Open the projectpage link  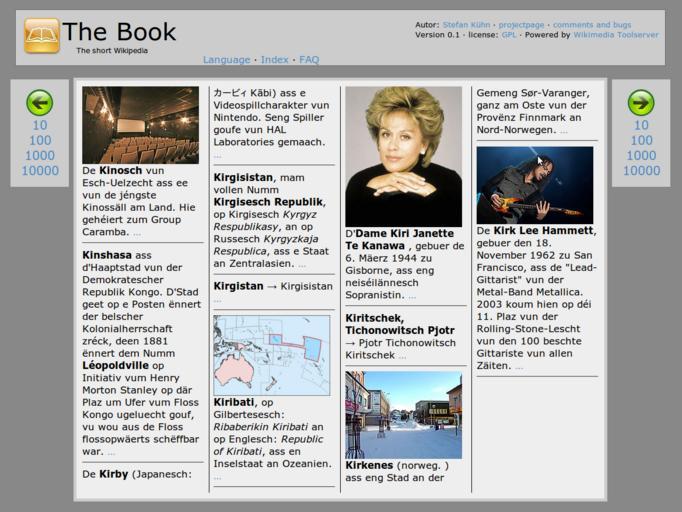[x=521, y=24]
